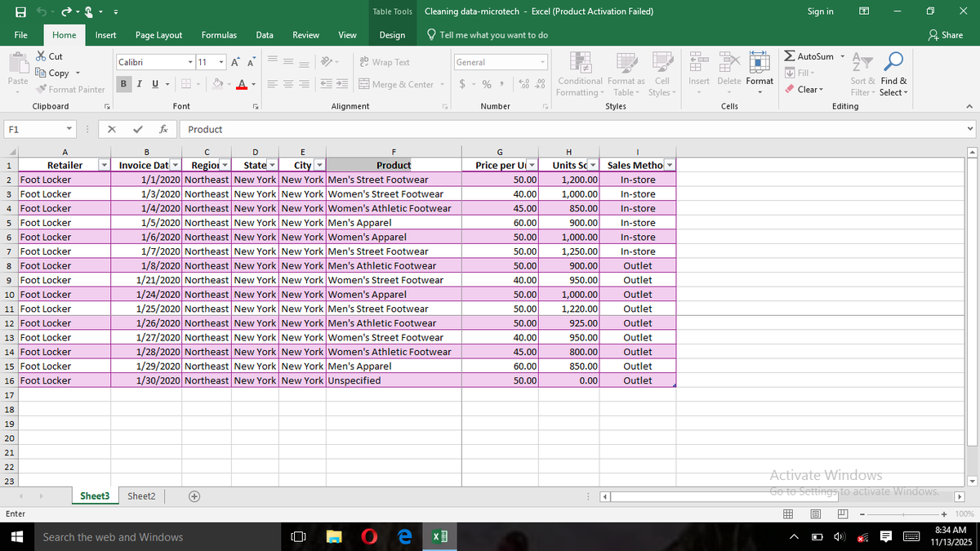Click Format cells icon in Cells group
The width and height of the screenshot is (980, 551).
click(759, 63)
